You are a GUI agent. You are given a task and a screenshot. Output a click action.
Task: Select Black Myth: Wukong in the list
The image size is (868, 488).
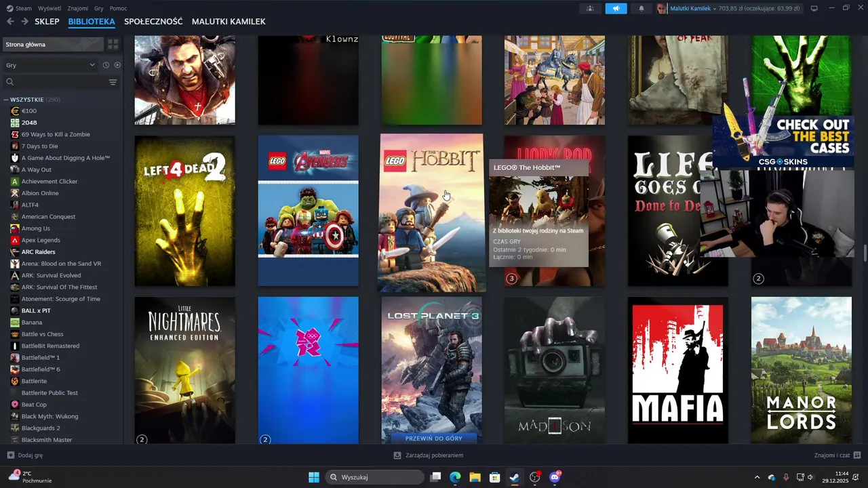[x=50, y=416]
